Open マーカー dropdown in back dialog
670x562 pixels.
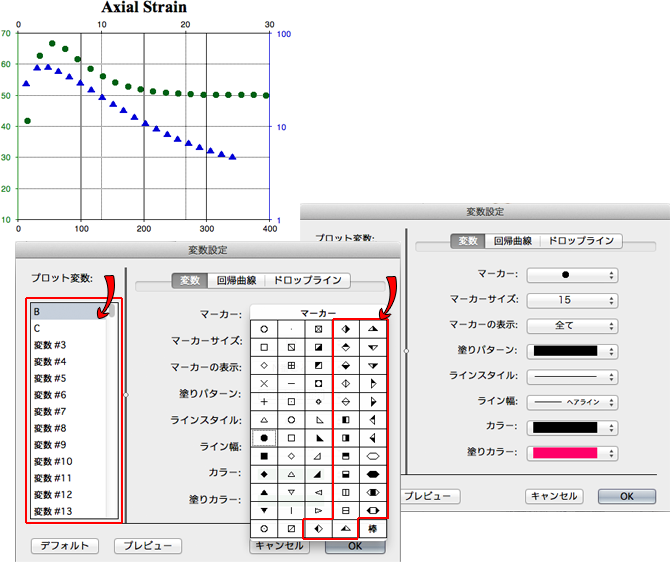(x=572, y=275)
